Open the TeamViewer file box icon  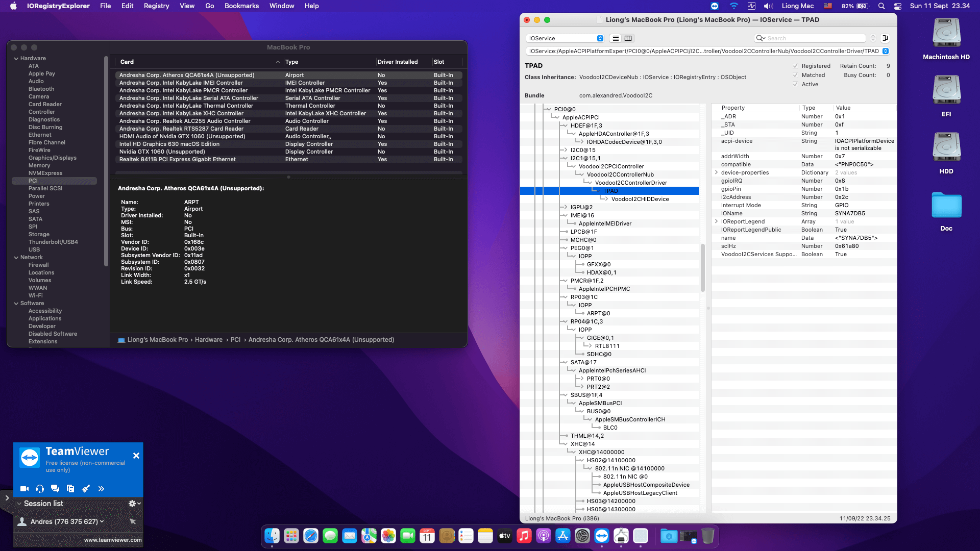tap(70, 489)
